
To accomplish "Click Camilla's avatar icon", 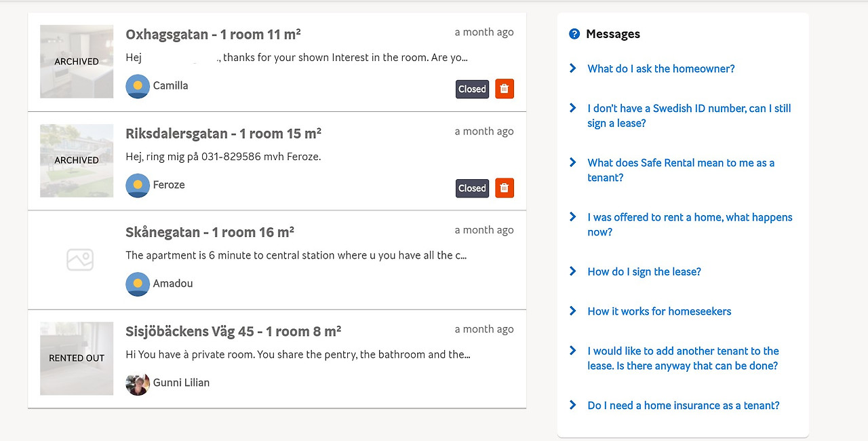I will 138,86.
